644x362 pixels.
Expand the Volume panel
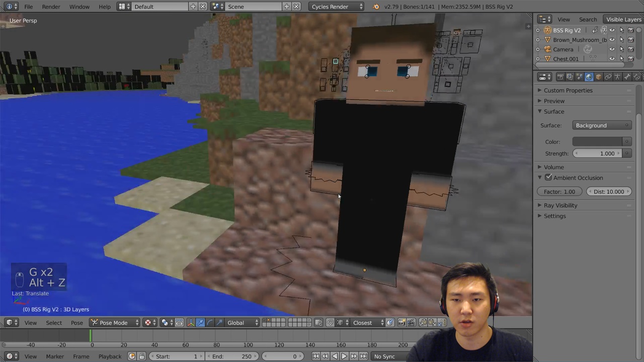tap(553, 167)
